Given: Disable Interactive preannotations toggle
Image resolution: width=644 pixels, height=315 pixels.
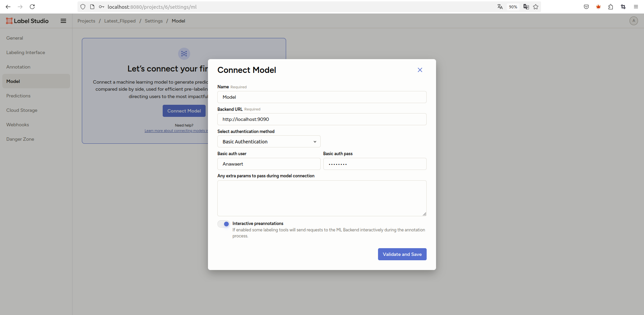Looking at the screenshot, I should pos(224,224).
